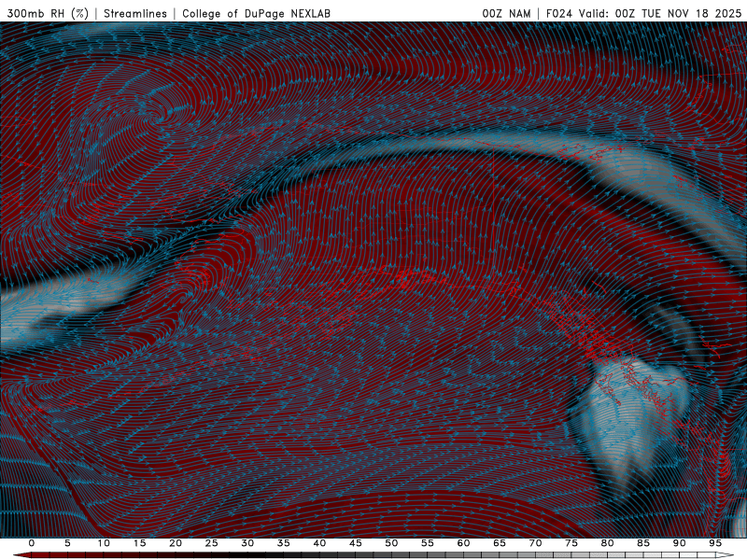Click the colorbar label '80'
747x560 pixels.
607,543
